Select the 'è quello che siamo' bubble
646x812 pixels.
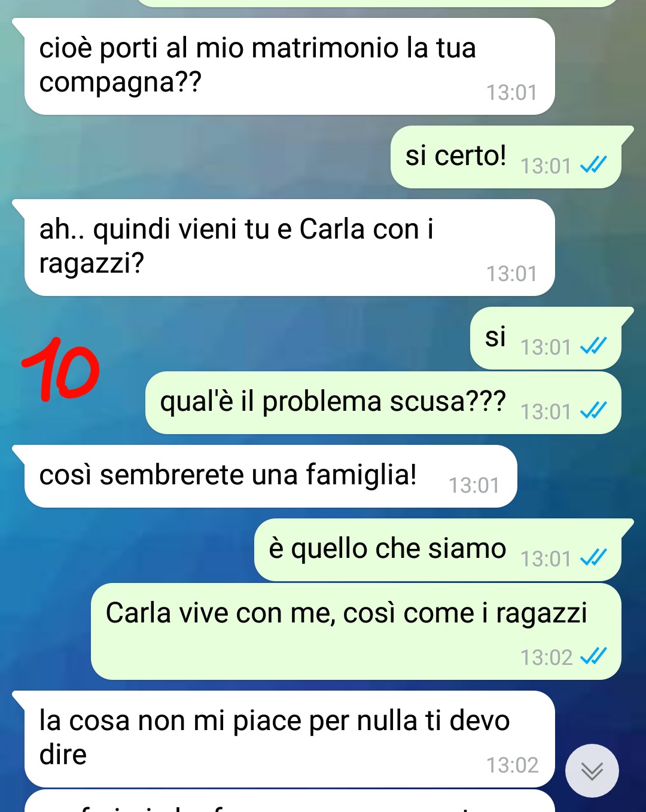(x=438, y=550)
